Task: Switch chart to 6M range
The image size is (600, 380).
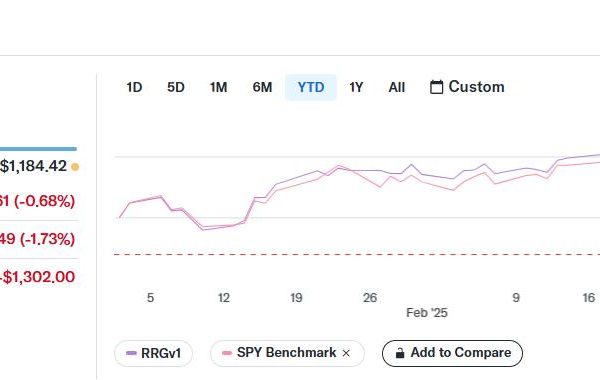Action: click(x=262, y=87)
